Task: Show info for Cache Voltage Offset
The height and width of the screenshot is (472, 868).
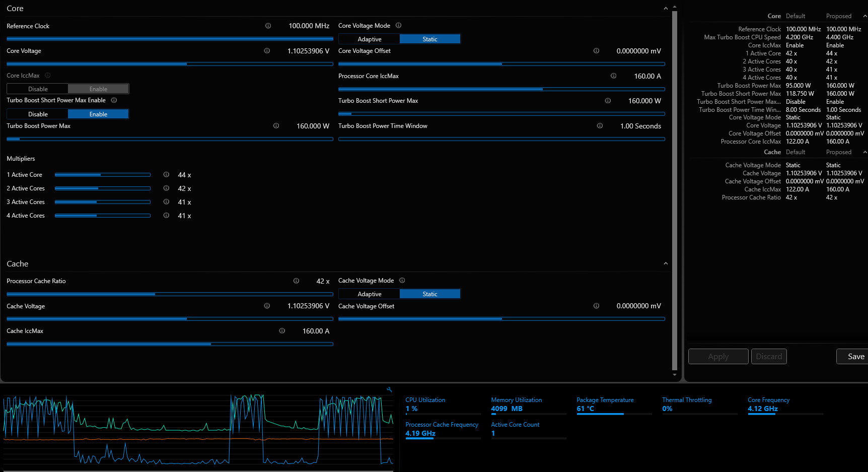Action: coord(596,306)
